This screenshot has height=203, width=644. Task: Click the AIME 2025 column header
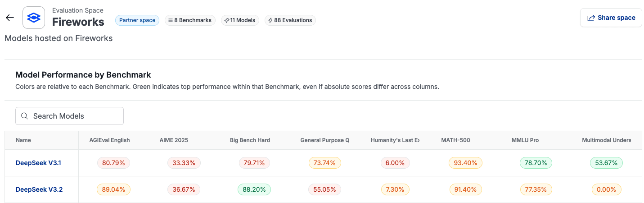[174, 140]
